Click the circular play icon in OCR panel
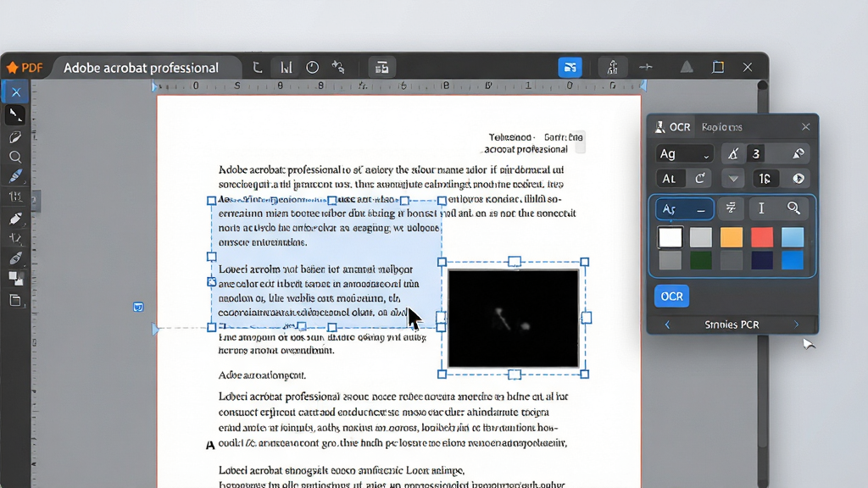Screen dimensions: 868x488 click(x=798, y=179)
